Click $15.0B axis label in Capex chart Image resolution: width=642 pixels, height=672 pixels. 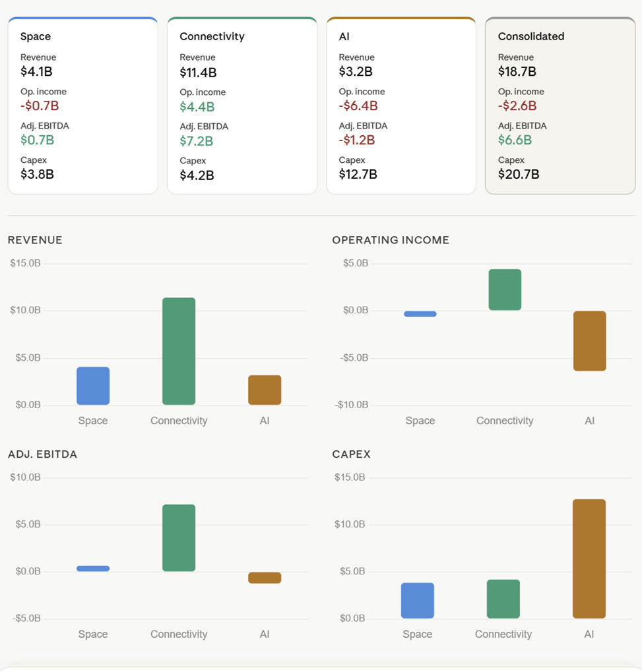coord(350,477)
